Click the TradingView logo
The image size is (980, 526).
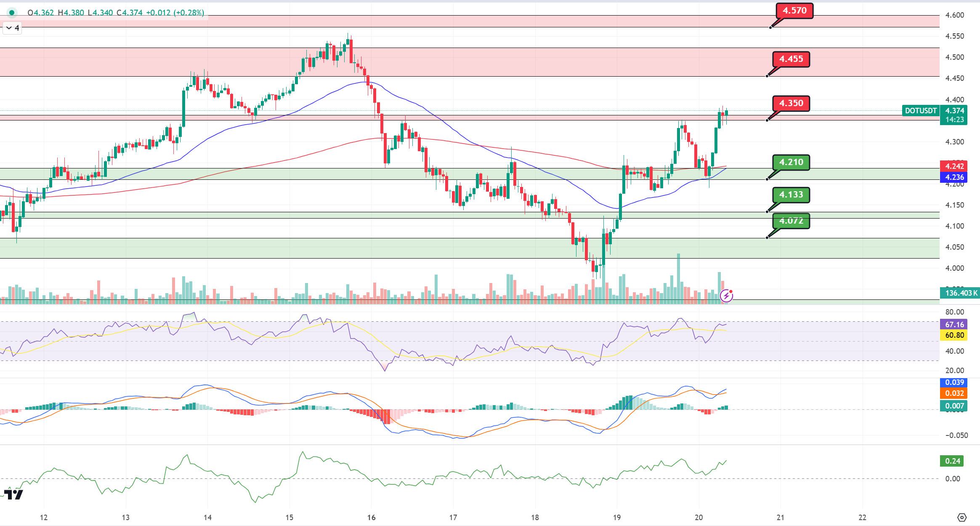coord(13,494)
